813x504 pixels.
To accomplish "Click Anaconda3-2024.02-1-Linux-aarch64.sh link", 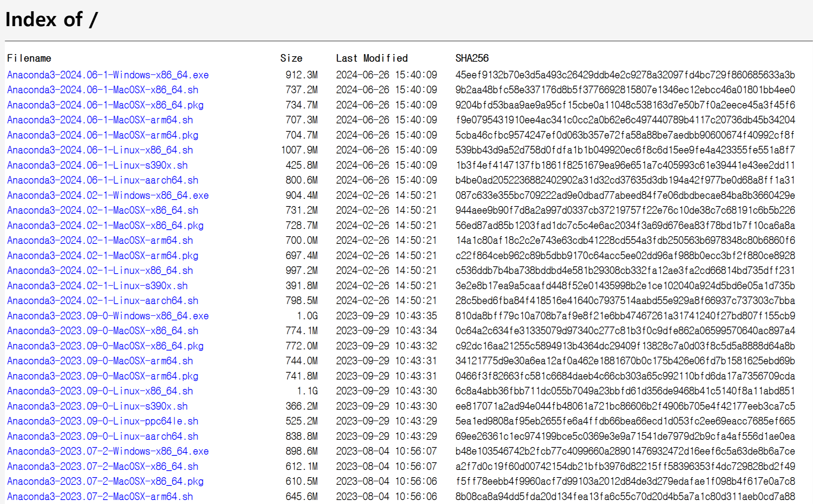I will (103, 301).
